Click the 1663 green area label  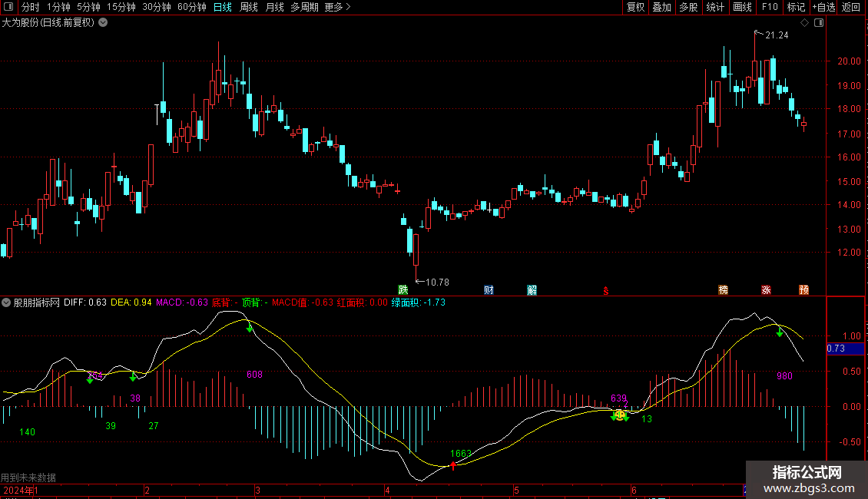point(461,454)
